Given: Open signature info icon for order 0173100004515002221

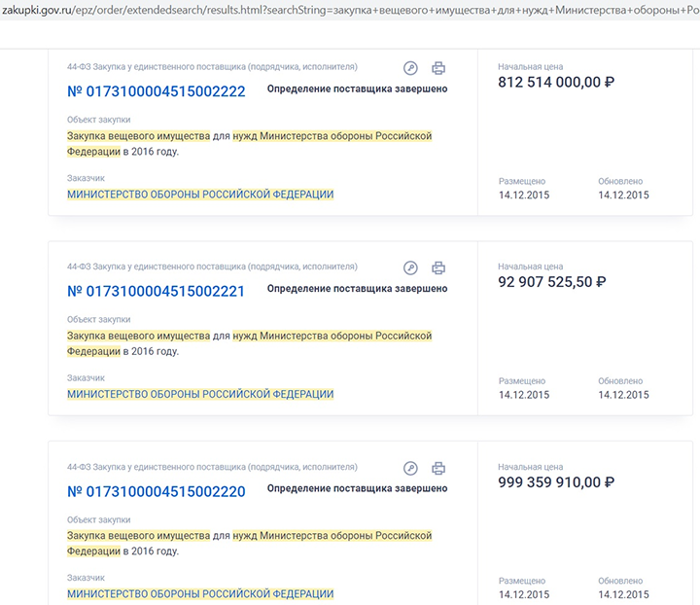Looking at the screenshot, I should (x=410, y=267).
